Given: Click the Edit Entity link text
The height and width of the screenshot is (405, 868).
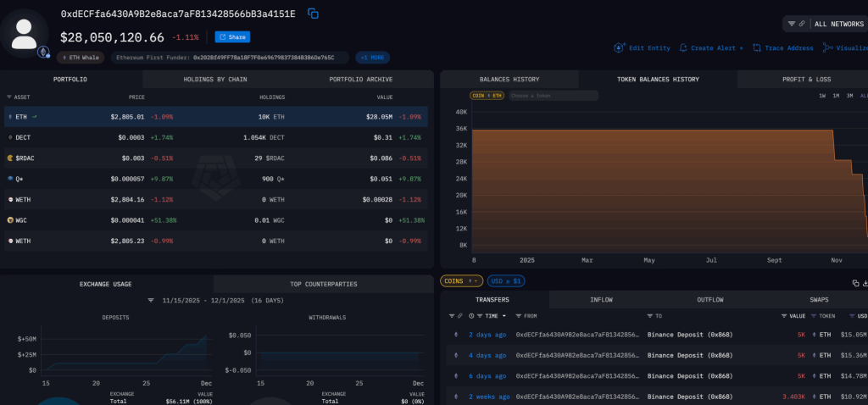Looking at the screenshot, I should click(649, 48).
